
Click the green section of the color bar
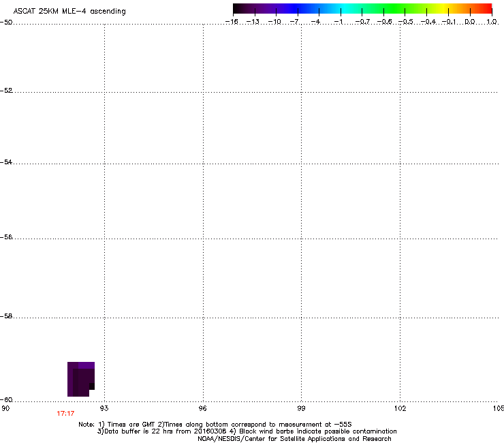[395, 9]
